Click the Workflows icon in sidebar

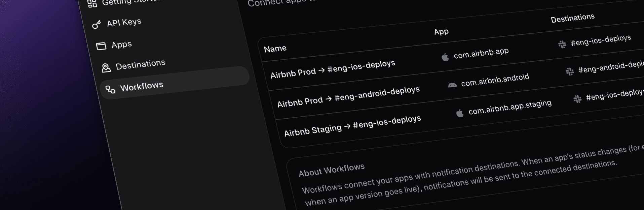[x=110, y=89]
